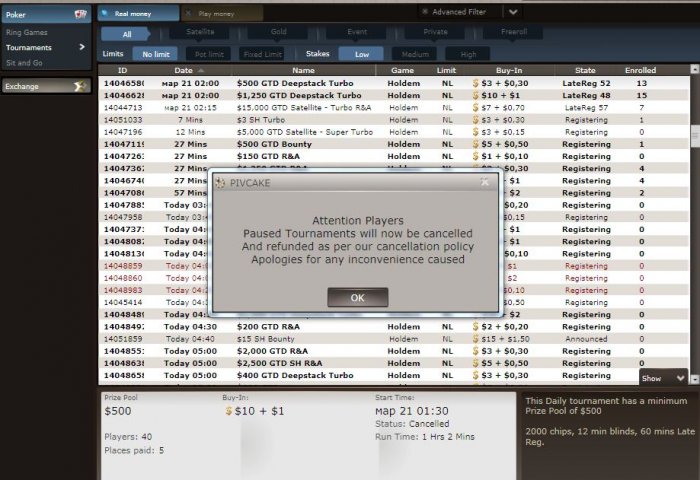This screenshot has width=700, height=480.
Task: Enable the Pot limit filter
Action: pyautogui.click(x=208, y=54)
